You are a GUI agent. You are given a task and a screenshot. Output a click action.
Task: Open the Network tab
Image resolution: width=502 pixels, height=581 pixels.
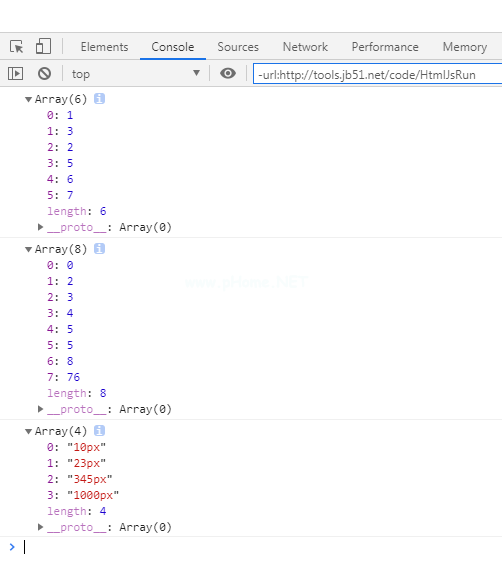click(x=305, y=47)
